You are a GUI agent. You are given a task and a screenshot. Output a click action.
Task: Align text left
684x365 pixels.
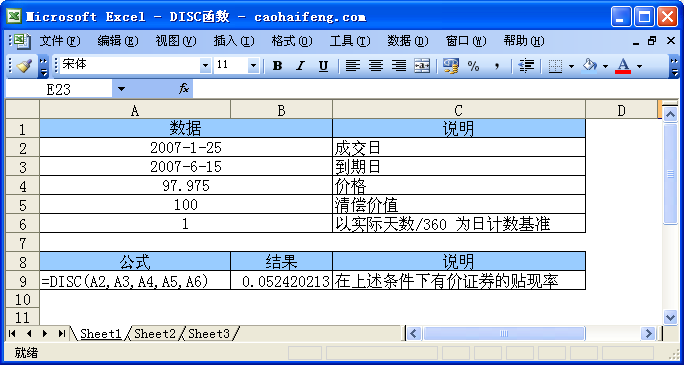pos(353,66)
